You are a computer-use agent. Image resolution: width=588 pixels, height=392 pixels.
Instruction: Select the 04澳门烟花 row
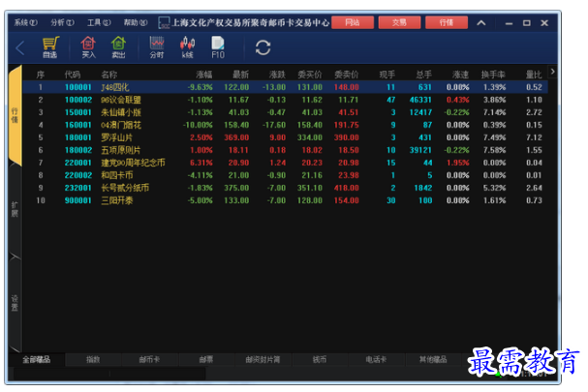[x=285, y=125]
